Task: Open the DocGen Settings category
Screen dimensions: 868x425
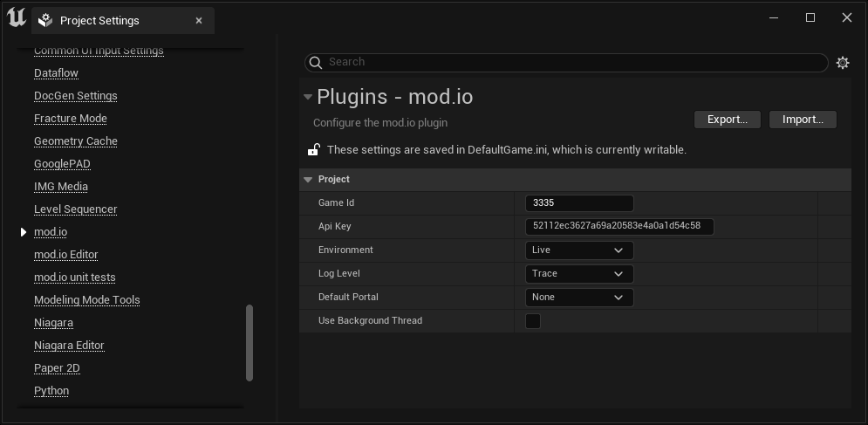Action: click(x=75, y=96)
